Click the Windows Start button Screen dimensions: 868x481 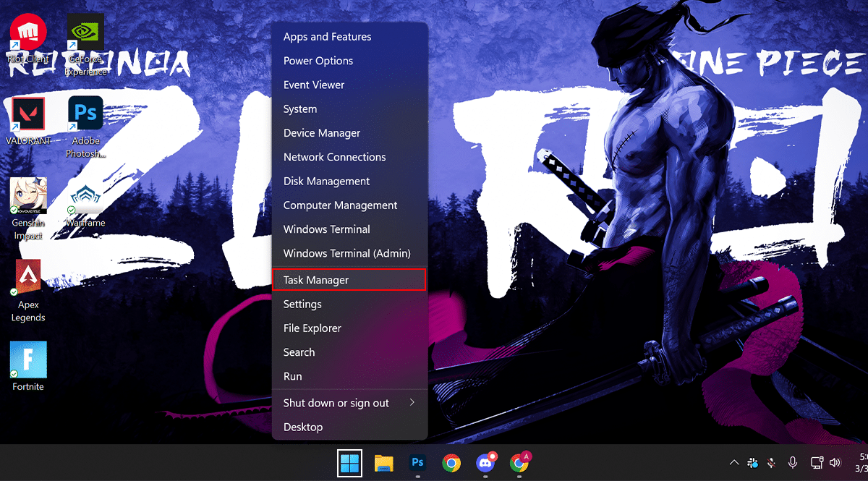349,463
